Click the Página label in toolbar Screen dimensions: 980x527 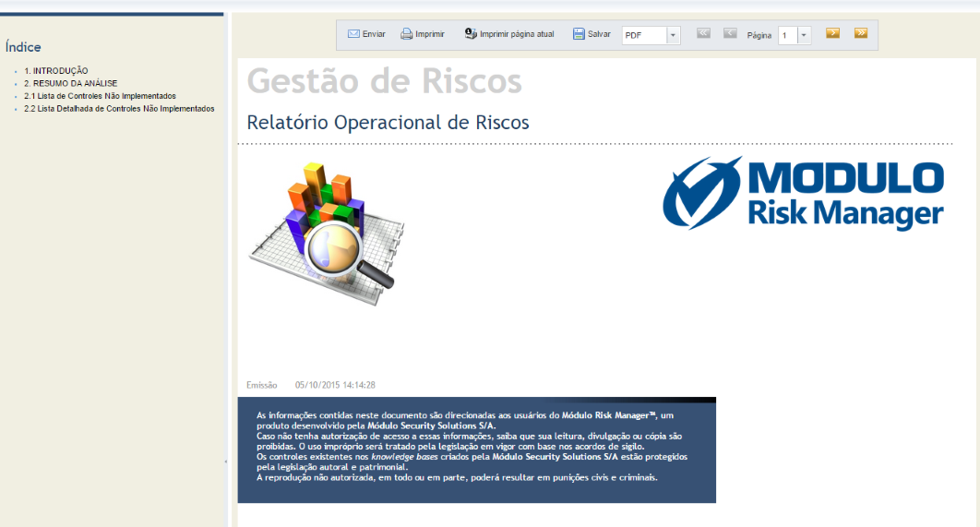pos(759,36)
